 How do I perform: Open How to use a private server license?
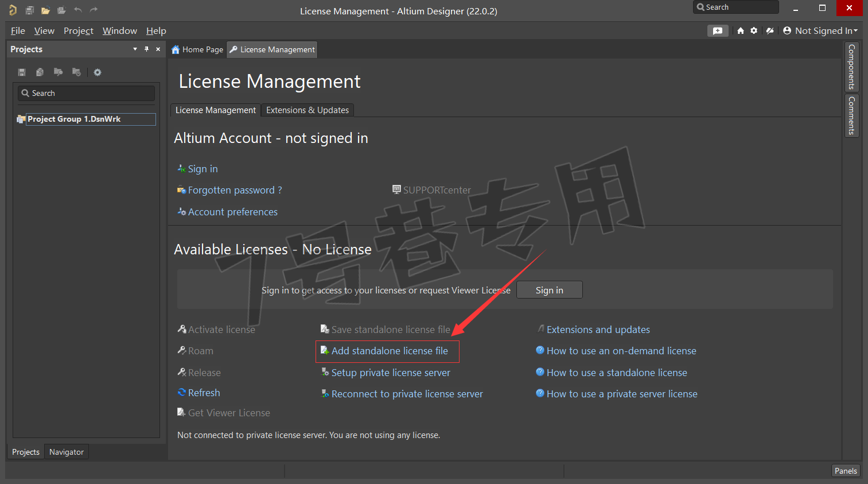pyautogui.click(x=622, y=394)
